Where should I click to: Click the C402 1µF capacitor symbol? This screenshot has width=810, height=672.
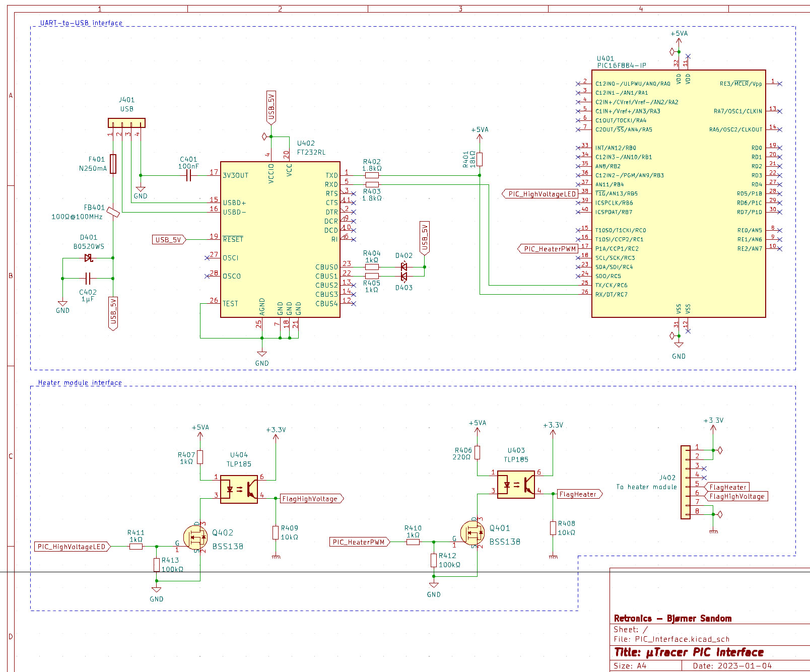coord(88,278)
